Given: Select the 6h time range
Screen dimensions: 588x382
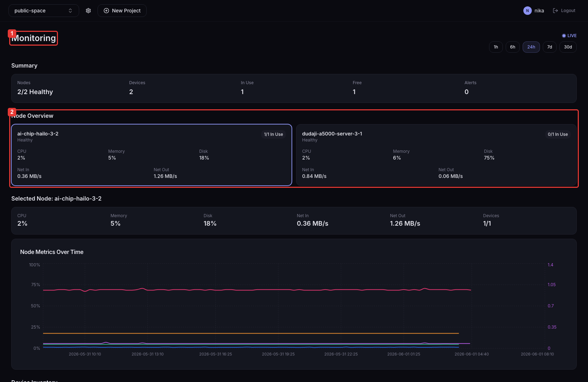Looking at the screenshot, I should point(512,47).
